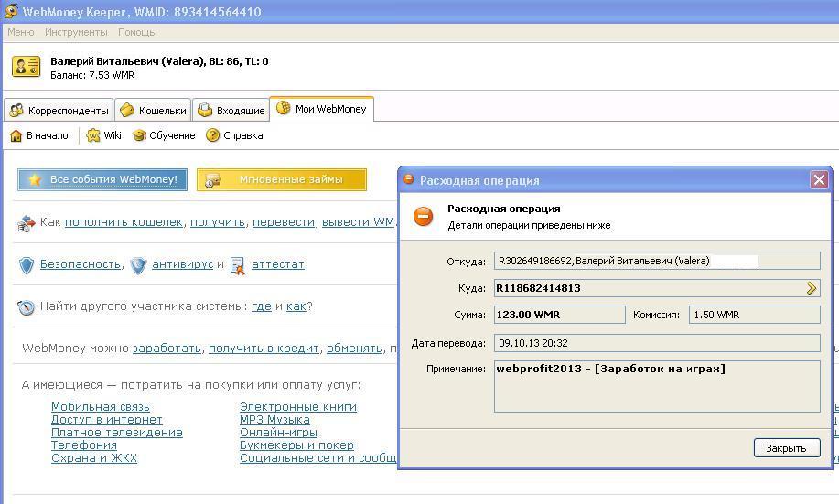Select the Мои WebMoney tab

coord(321,109)
